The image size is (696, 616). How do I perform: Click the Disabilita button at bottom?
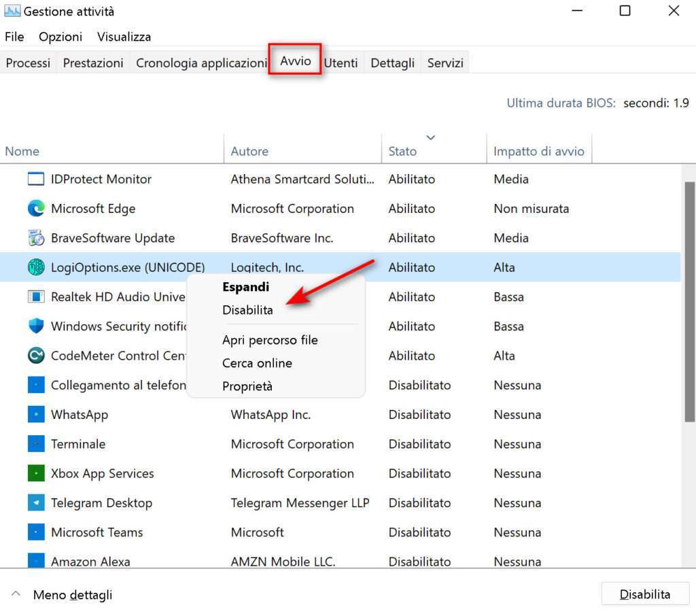(645, 594)
